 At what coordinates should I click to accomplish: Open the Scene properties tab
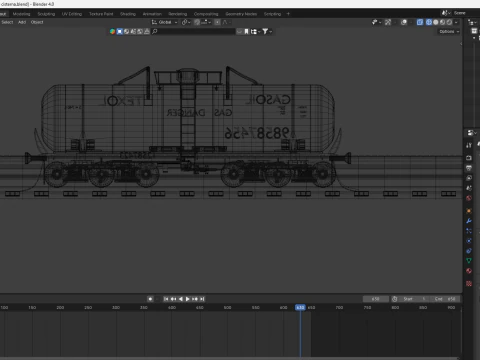coord(469,188)
